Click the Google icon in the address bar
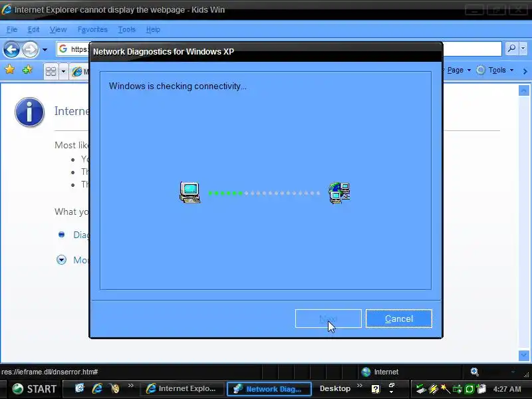 (63, 49)
